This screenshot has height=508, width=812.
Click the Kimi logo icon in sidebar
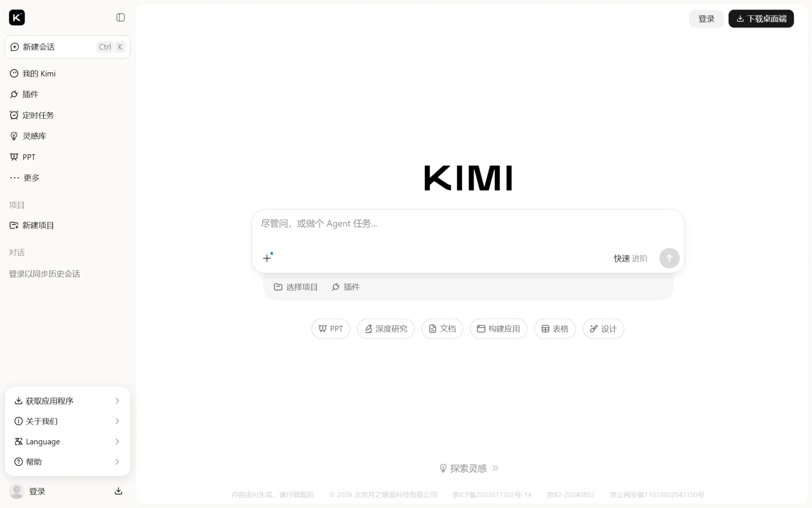[x=17, y=17]
